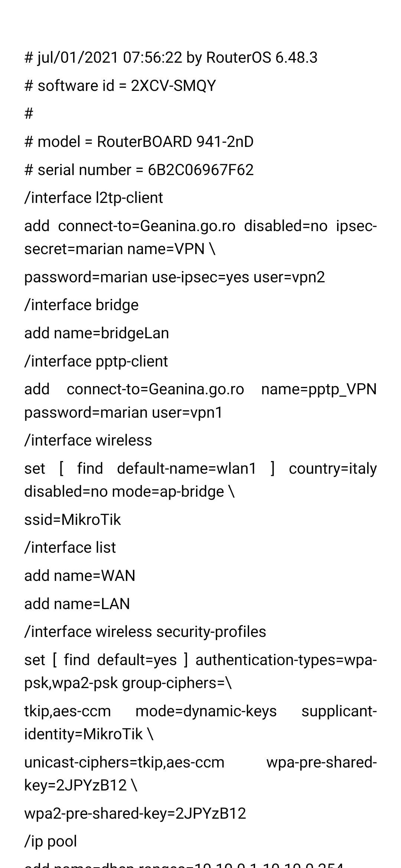
Task: Click the /interface l2tp-client line
Action: coord(94,198)
